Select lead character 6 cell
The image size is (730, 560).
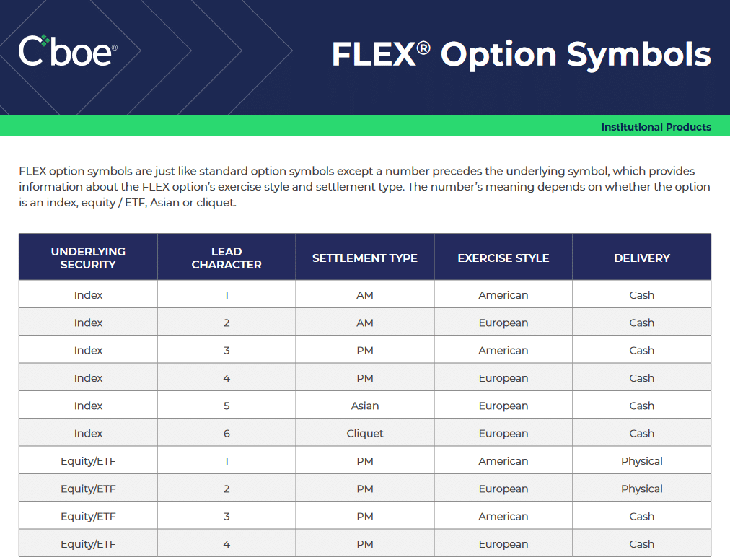[227, 433]
